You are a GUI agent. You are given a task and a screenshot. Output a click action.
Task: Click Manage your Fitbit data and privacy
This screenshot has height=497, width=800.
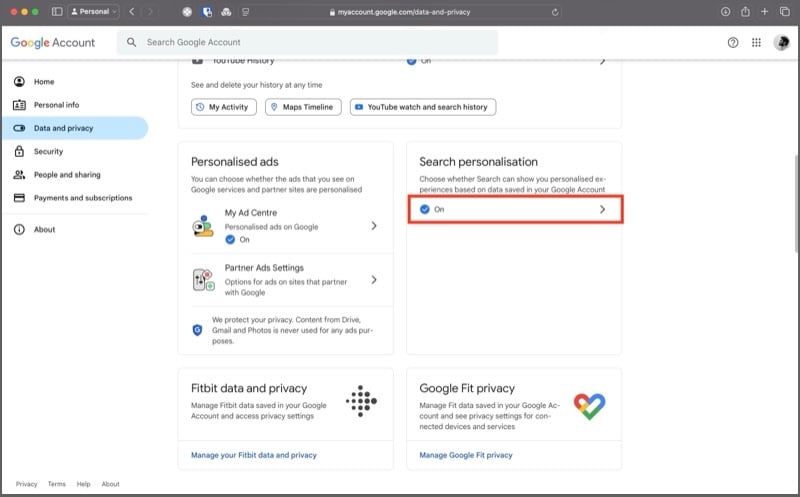tap(254, 455)
